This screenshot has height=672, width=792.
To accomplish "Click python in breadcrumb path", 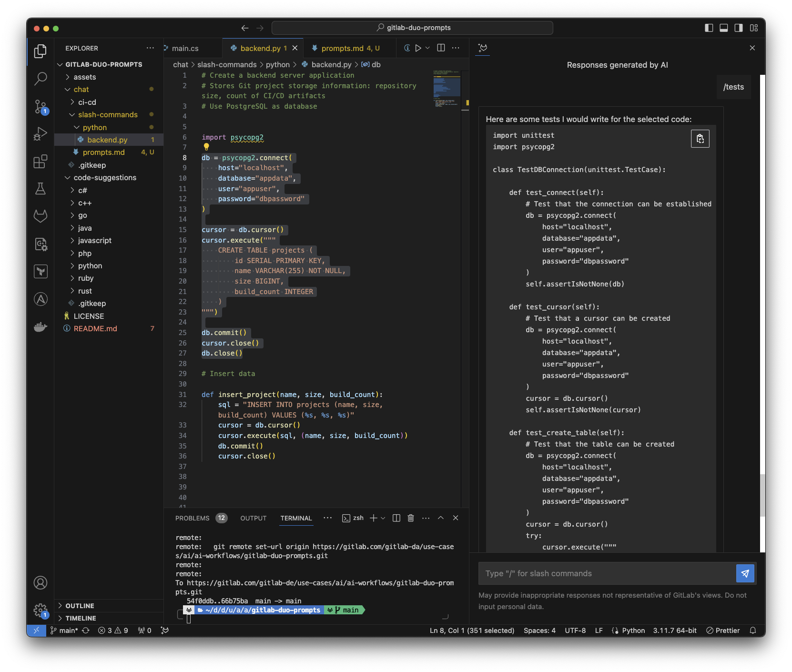I will tap(278, 65).
